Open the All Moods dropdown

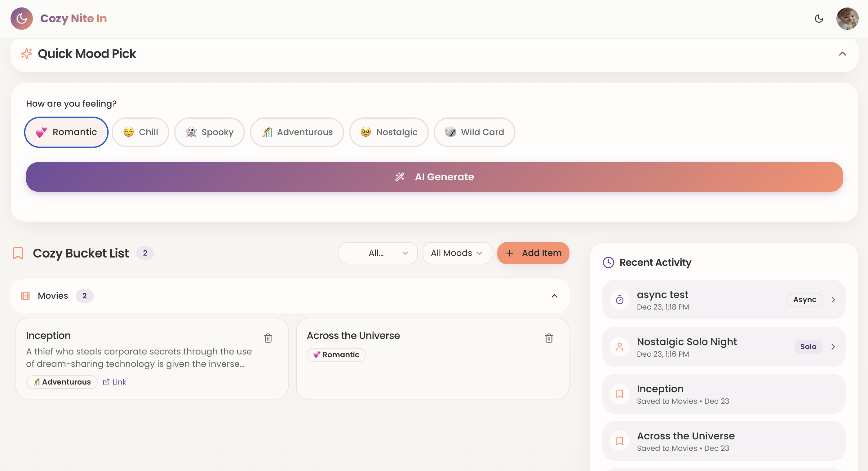[457, 253]
